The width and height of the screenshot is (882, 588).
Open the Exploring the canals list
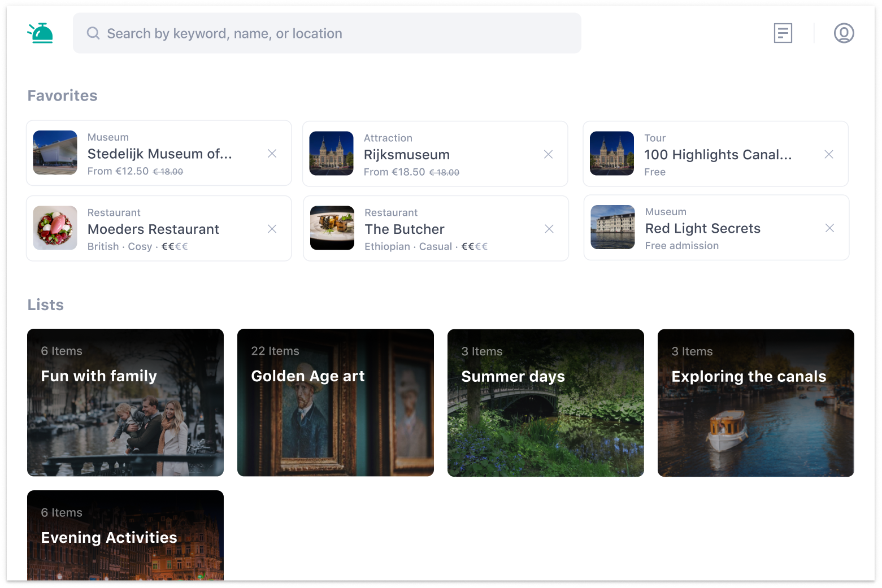click(x=756, y=403)
